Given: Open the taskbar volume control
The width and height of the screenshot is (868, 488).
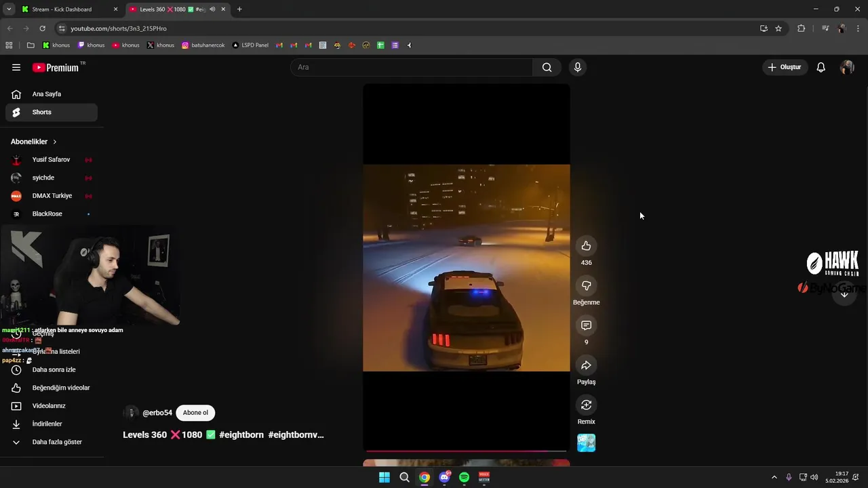Looking at the screenshot, I should (x=814, y=477).
